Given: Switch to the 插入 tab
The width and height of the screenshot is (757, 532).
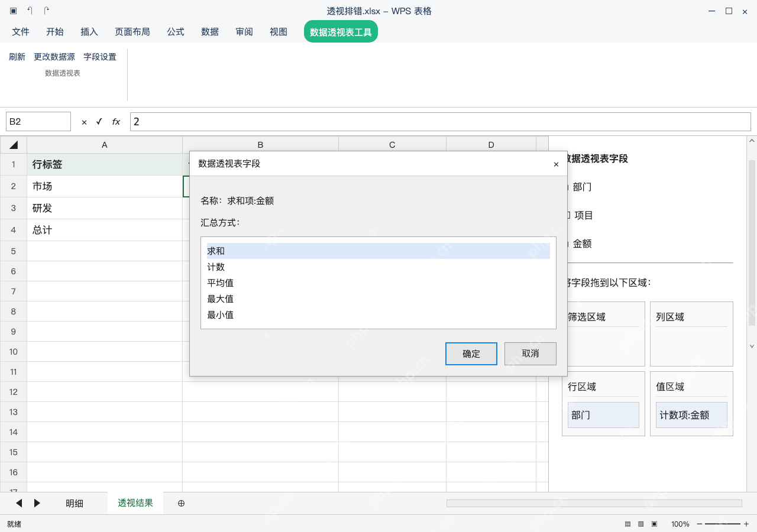Looking at the screenshot, I should (x=89, y=32).
